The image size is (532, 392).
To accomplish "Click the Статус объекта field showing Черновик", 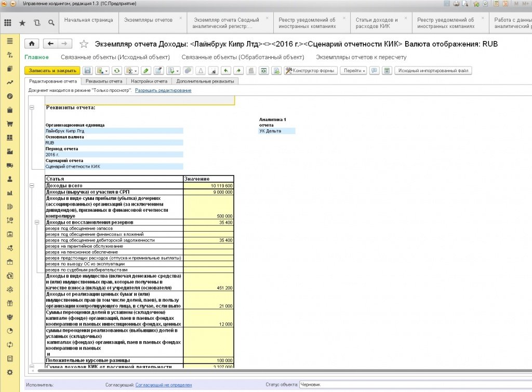I will 416,385.
